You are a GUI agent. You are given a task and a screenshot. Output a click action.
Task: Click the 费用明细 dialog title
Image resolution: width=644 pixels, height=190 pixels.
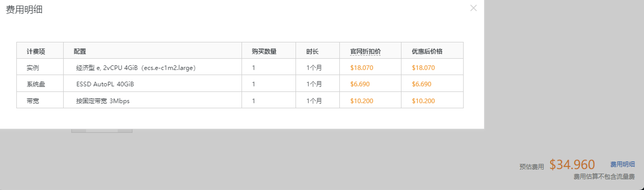[24, 9]
